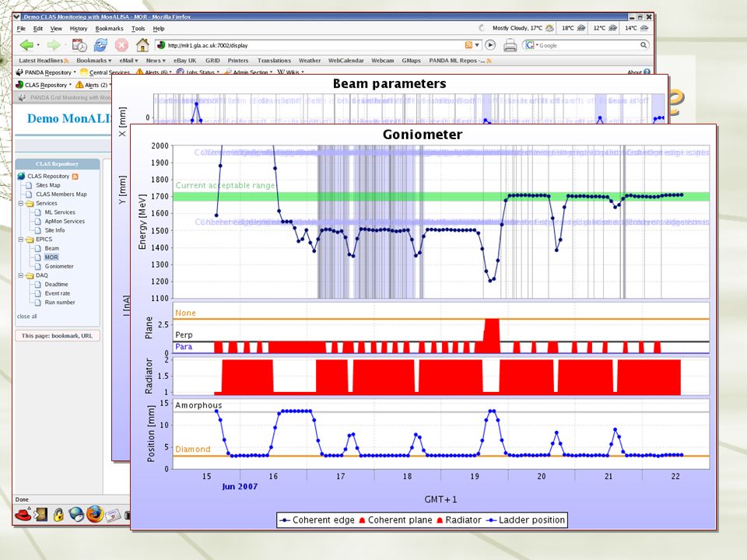Image resolution: width=747 pixels, height=560 pixels.
Task: Toggle Radiator series in legend
Action: (x=459, y=520)
